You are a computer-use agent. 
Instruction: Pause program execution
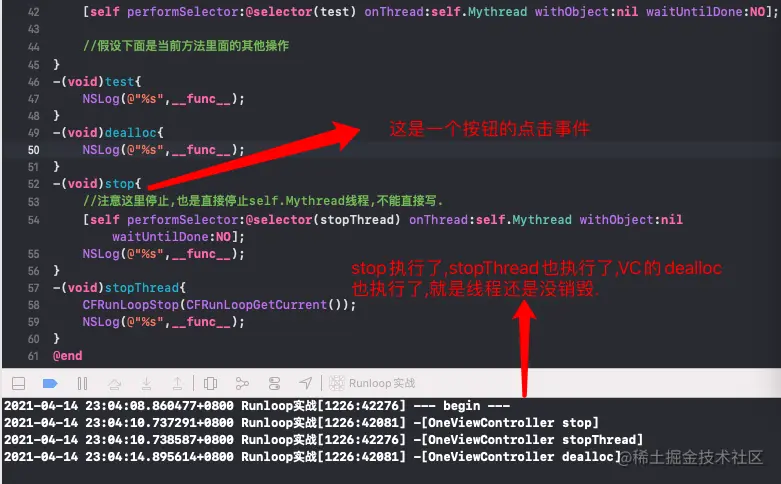pos(83,383)
